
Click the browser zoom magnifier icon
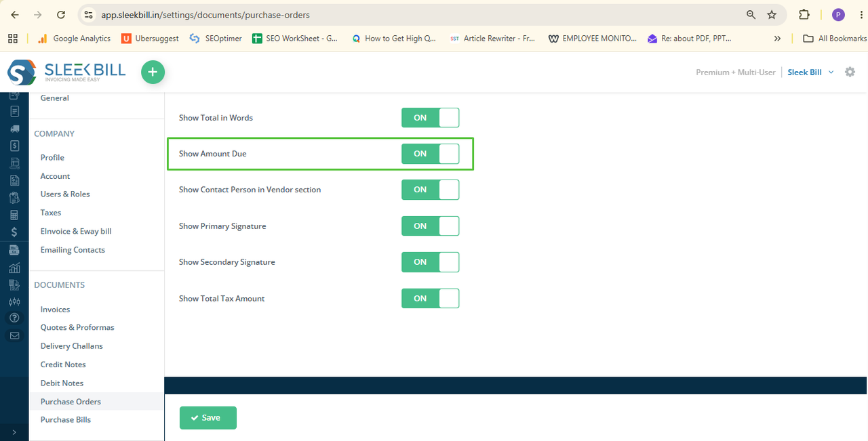point(751,14)
